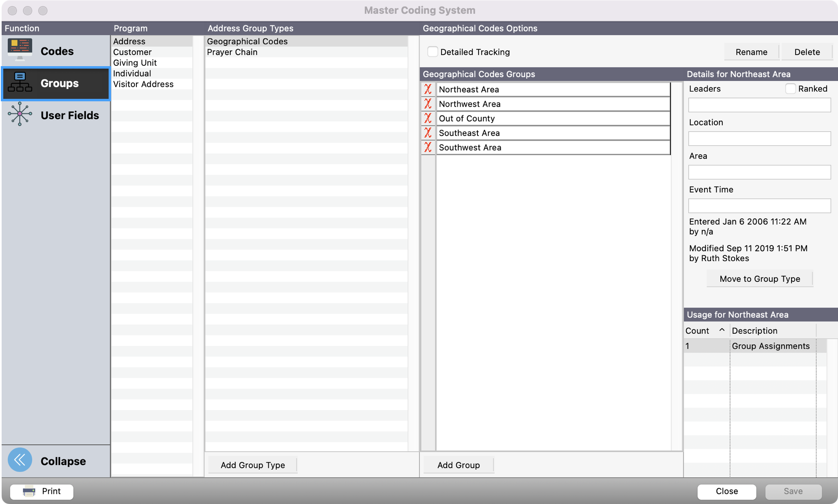Check the Ranked checkbox
838x504 pixels.
click(791, 88)
